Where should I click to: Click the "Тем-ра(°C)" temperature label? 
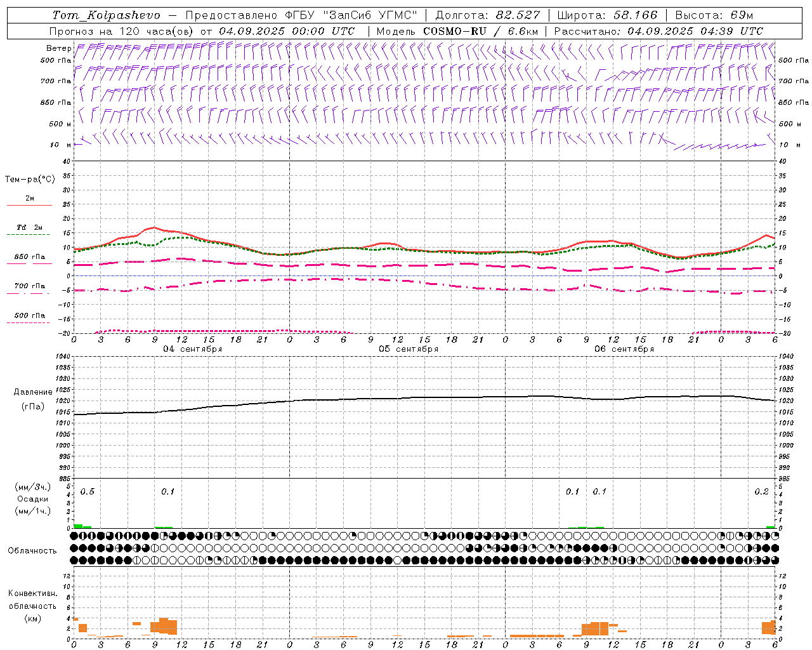(30, 180)
